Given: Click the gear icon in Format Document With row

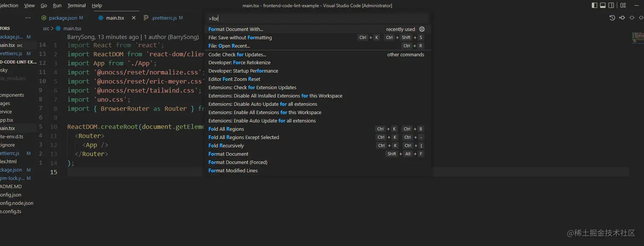Looking at the screenshot, I should tap(422, 29).
